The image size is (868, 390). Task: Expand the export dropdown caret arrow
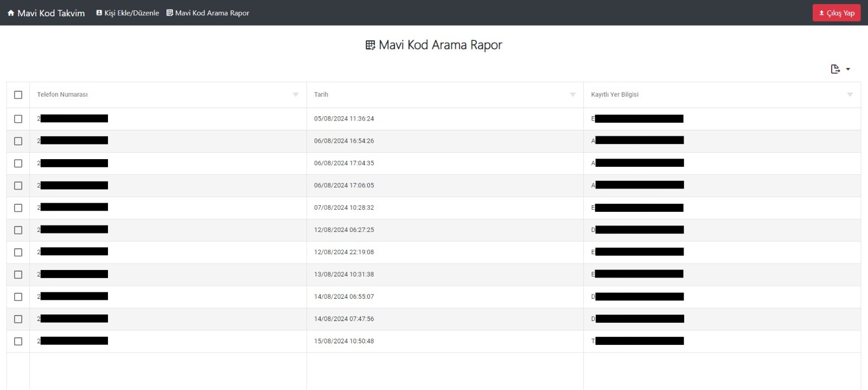[x=848, y=69]
